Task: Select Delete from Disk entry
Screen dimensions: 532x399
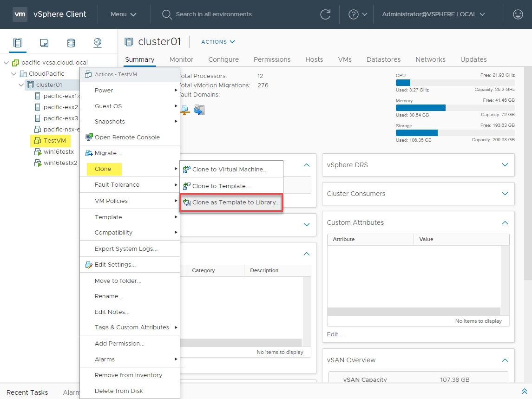Action: tap(130, 391)
